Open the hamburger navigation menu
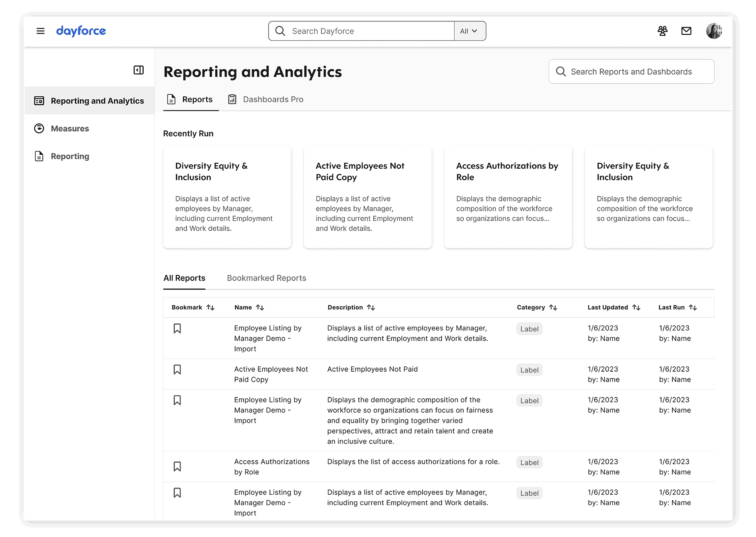 click(40, 31)
